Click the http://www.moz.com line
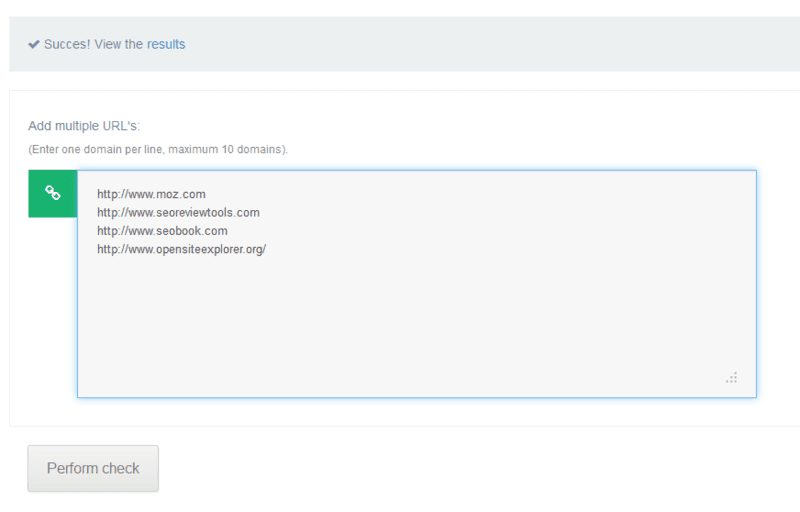Viewport: 800px width, 512px height. pos(150,194)
